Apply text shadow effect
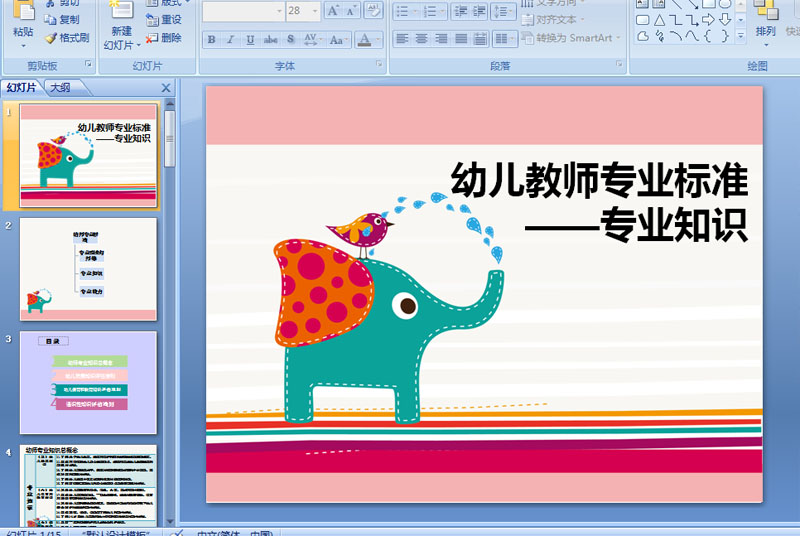This screenshot has height=536, width=800. (x=290, y=39)
